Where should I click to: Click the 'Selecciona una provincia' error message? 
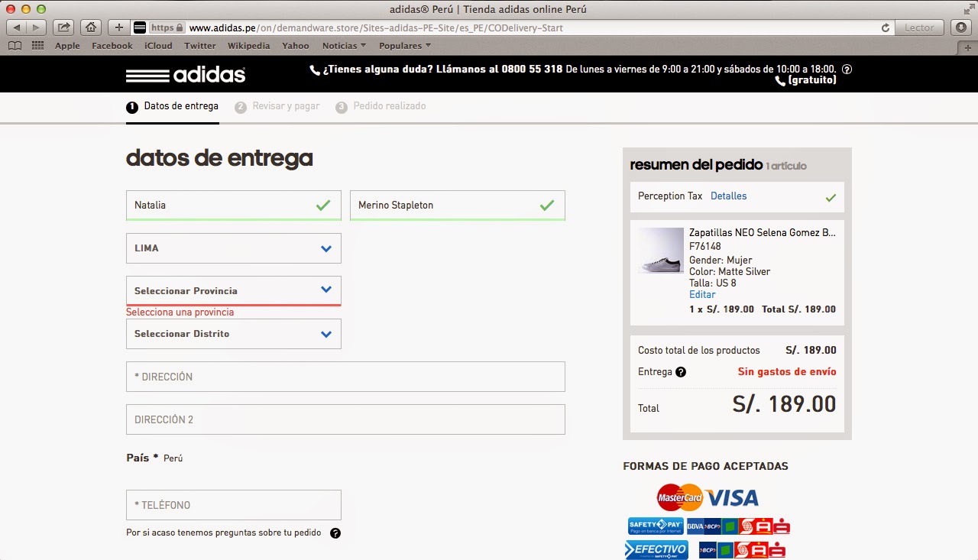[x=180, y=312]
